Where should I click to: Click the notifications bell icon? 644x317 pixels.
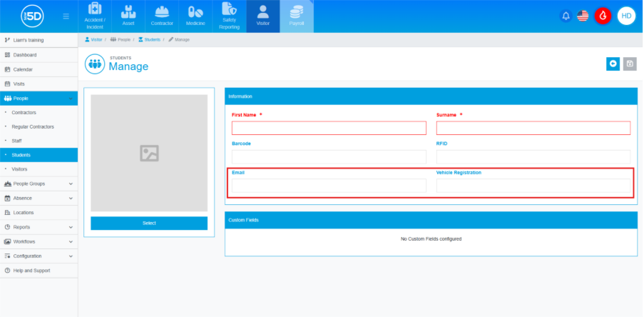(566, 16)
